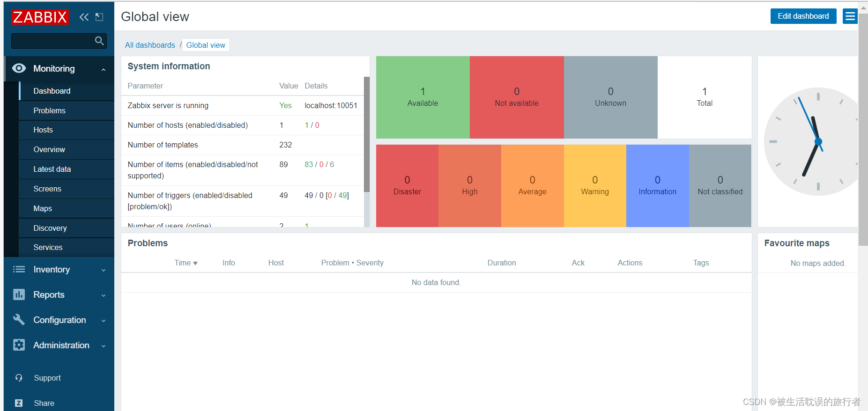Click the search magnifier icon
This screenshot has width=868, height=411.
tap(99, 41)
